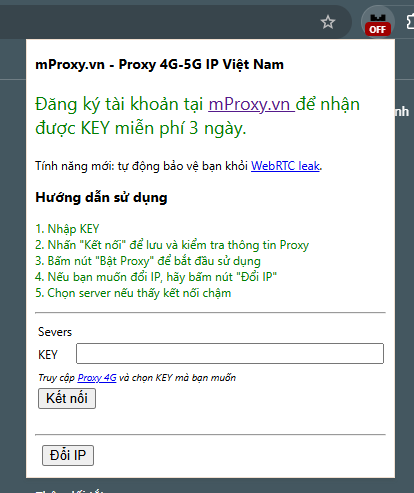414x493 pixels.
Task: Click step 4 about Đổi IP instruction
Action: coord(156,277)
